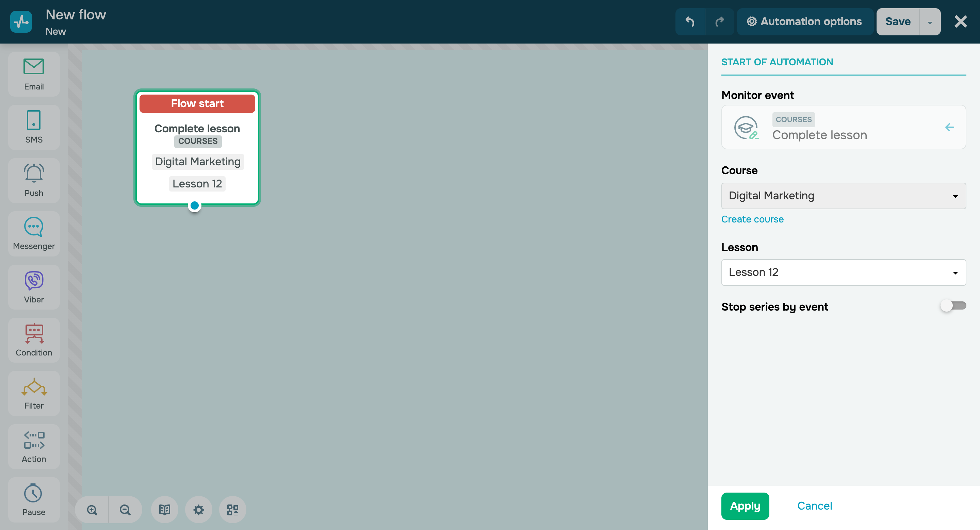This screenshot has height=530, width=980.
Task: Choose the Filter block
Action: pyautogui.click(x=33, y=393)
